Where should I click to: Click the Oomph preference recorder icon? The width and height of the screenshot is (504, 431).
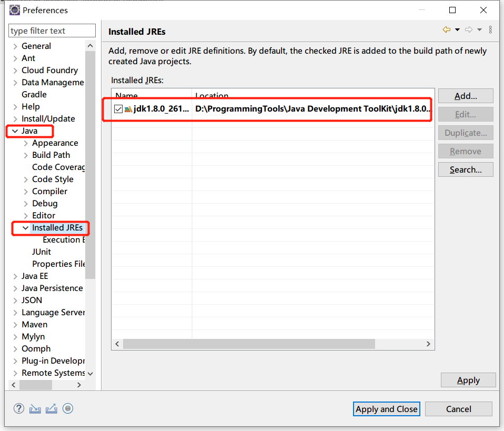pyautogui.click(x=68, y=408)
